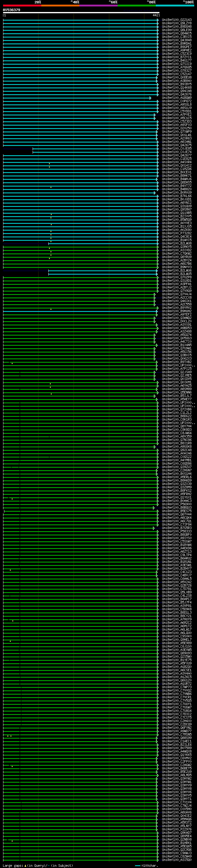
Task: Select the AV536379 query title
Action: [x=11, y=10]
